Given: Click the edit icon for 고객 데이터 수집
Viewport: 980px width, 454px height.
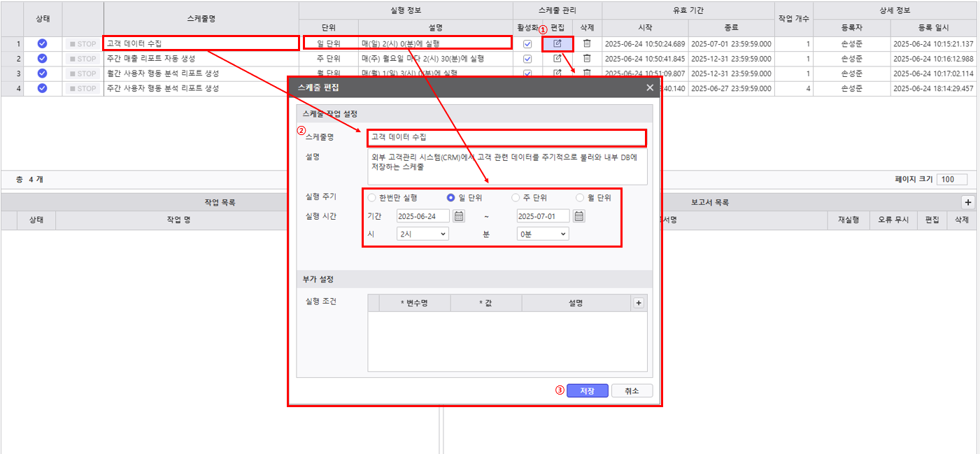Looking at the screenshot, I should pos(558,43).
